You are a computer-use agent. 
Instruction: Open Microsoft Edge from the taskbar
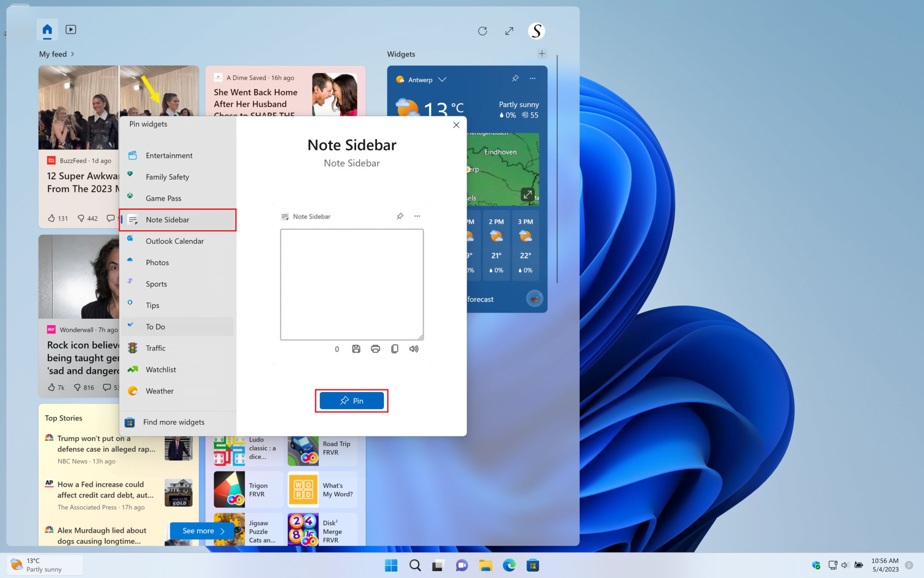tap(509, 565)
